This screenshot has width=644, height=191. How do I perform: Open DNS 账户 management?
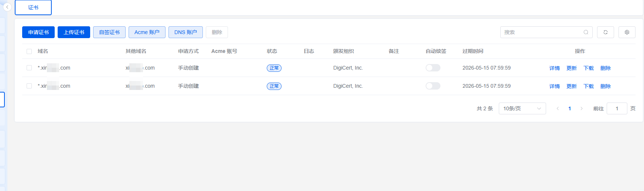tap(186, 32)
